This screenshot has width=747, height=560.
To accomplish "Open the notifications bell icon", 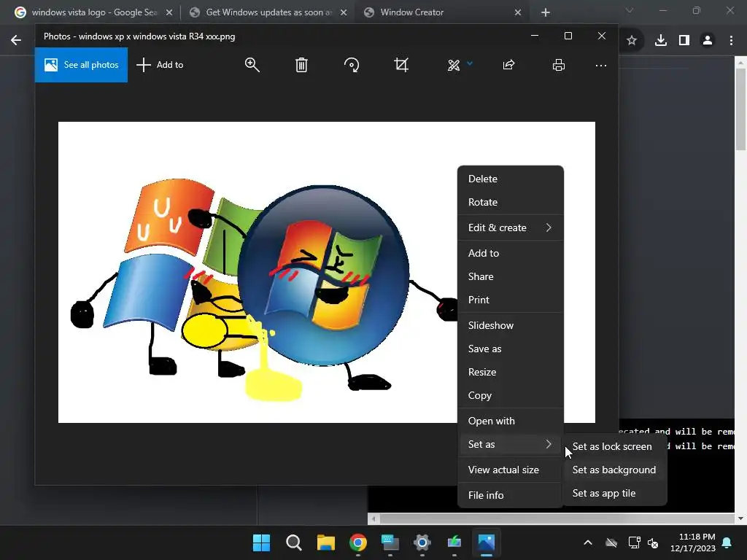I will [727, 542].
